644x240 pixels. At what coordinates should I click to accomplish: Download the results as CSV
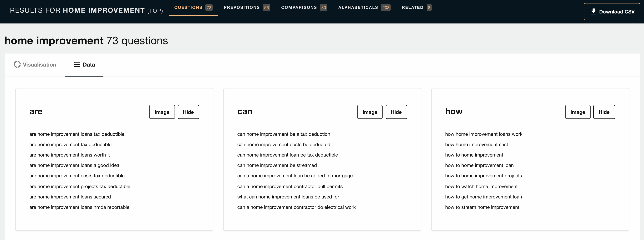pos(612,12)
